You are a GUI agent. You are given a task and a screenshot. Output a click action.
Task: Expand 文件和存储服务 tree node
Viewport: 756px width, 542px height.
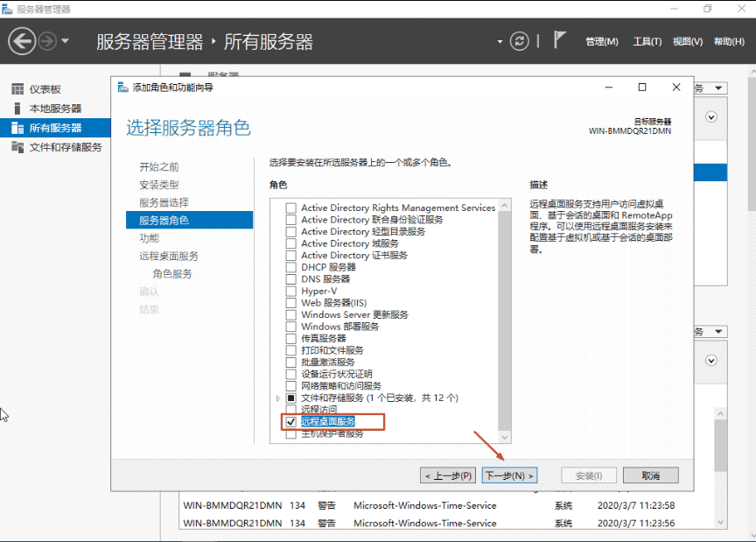pyautogui.click(x=278, y=398)
